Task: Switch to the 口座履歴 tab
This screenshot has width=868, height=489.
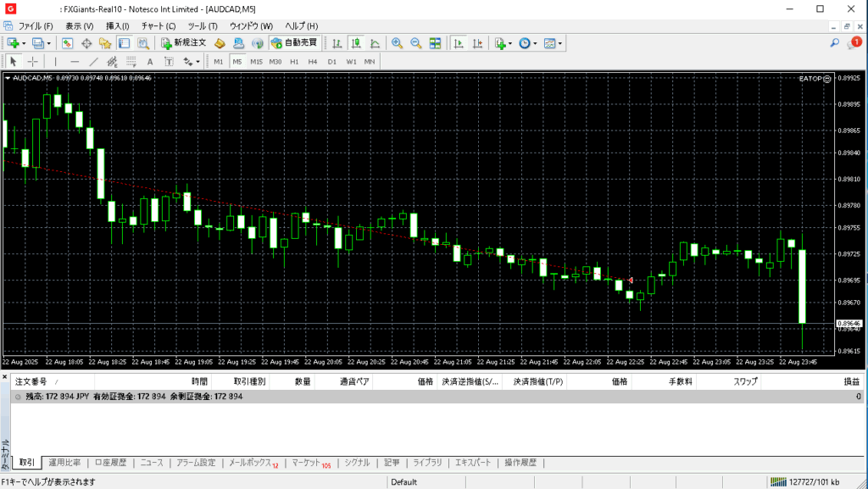Action: [x=110, y=463]
